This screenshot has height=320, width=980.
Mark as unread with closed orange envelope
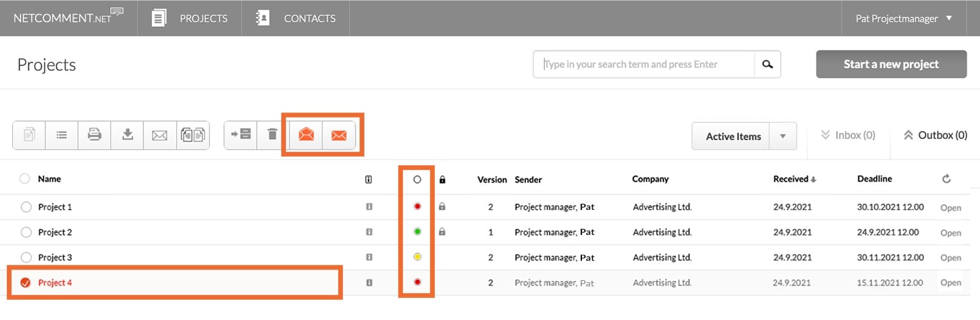[339, 135]
